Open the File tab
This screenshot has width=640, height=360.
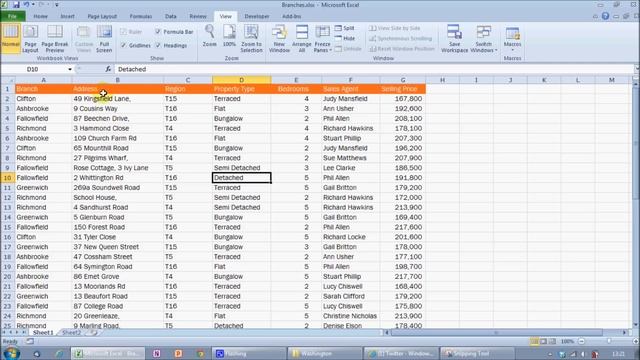pos(13,16)
